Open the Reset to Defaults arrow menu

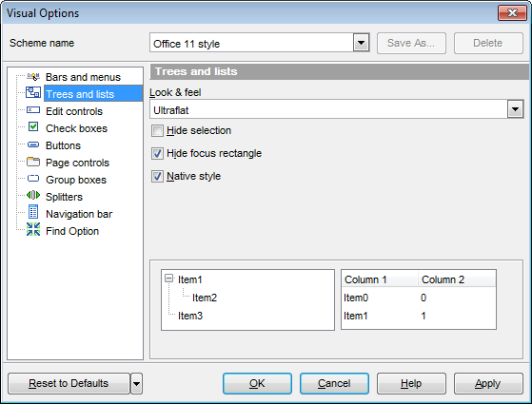coord(136,384)
